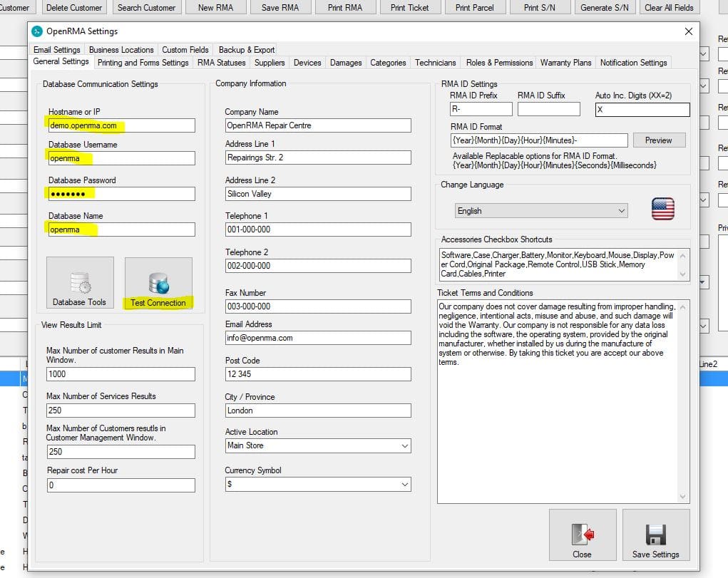The height and width of the screenshot is (578, 728).
Task: Click the RMA ID Prefix field
Action: (481, 109)
